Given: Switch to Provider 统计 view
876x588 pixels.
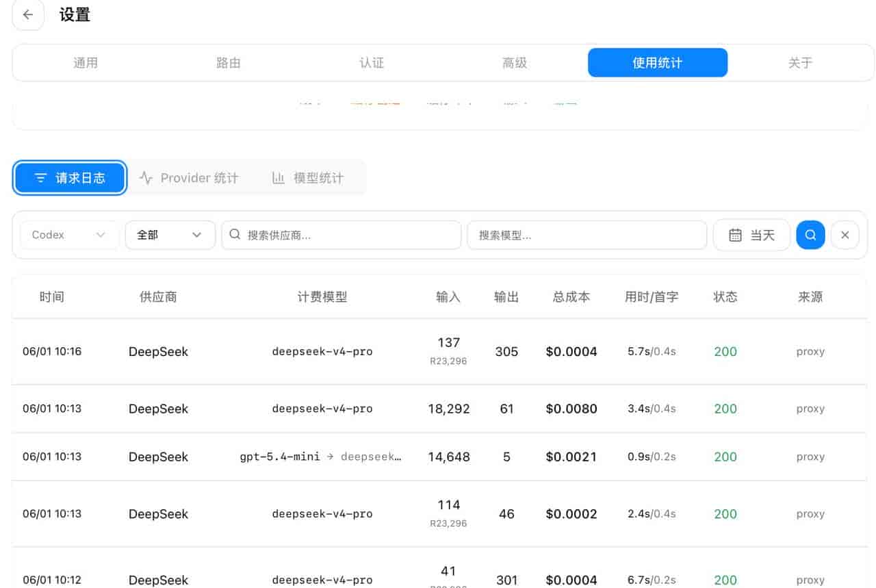Looking at the screenshot, I should (189, 178).
